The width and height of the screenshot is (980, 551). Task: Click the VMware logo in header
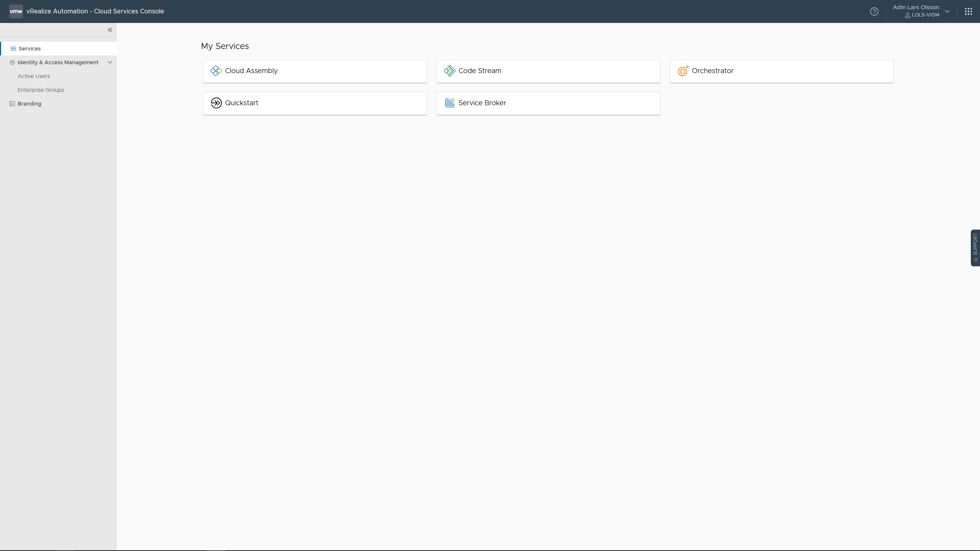click(x=16, y=11)
